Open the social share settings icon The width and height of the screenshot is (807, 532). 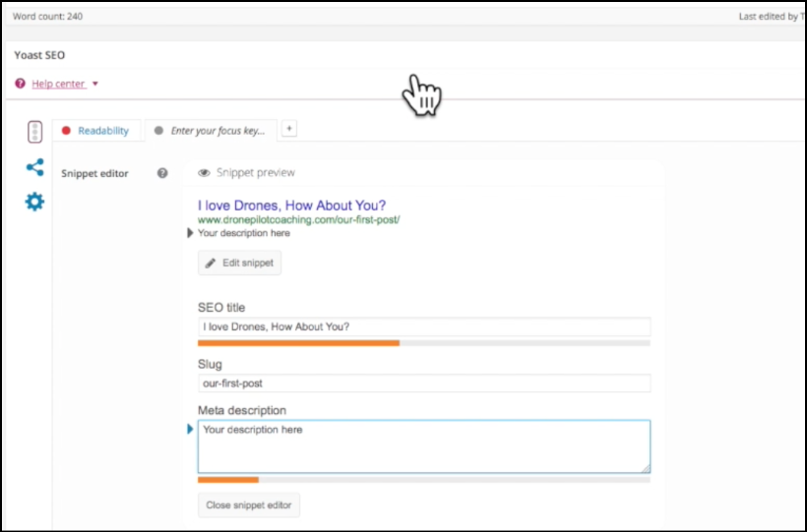(35, 167)
